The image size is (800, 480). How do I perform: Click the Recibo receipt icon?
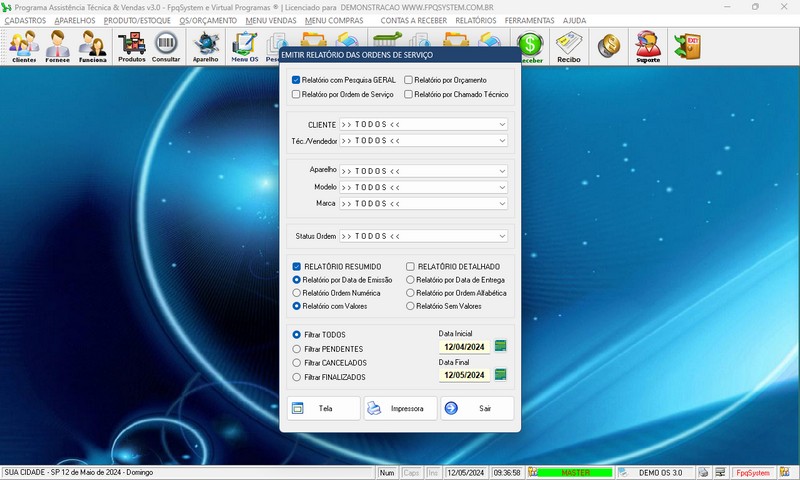[569, 45]
